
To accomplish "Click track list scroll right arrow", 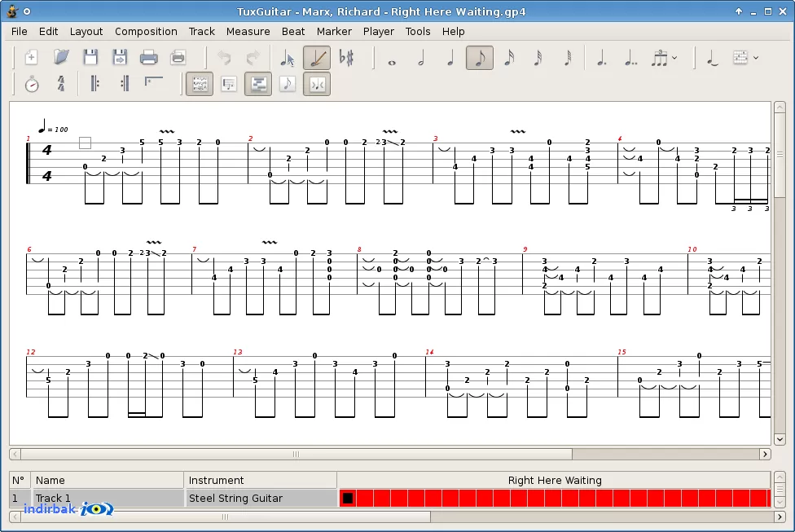I will tap(780, 517).
